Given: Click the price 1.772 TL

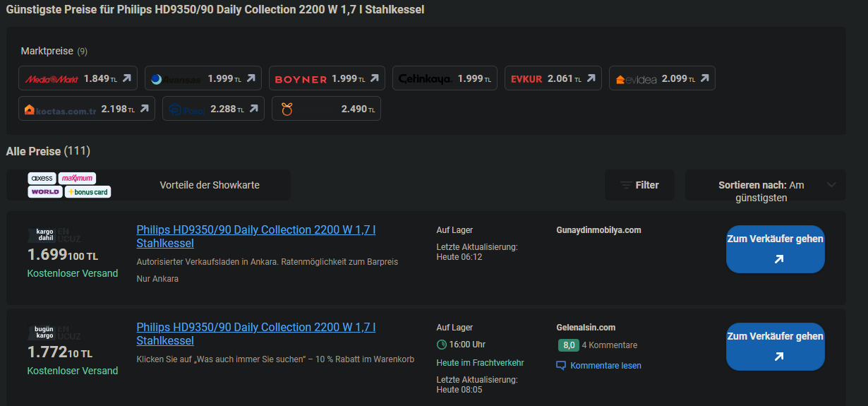Looking at the screenshot, I should 59,352.
